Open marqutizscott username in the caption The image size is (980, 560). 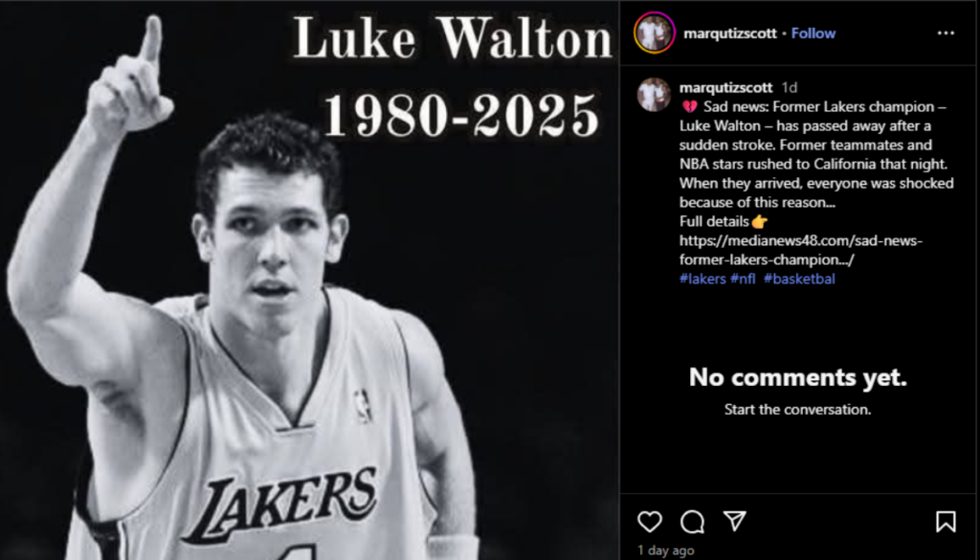click(725, 87)
